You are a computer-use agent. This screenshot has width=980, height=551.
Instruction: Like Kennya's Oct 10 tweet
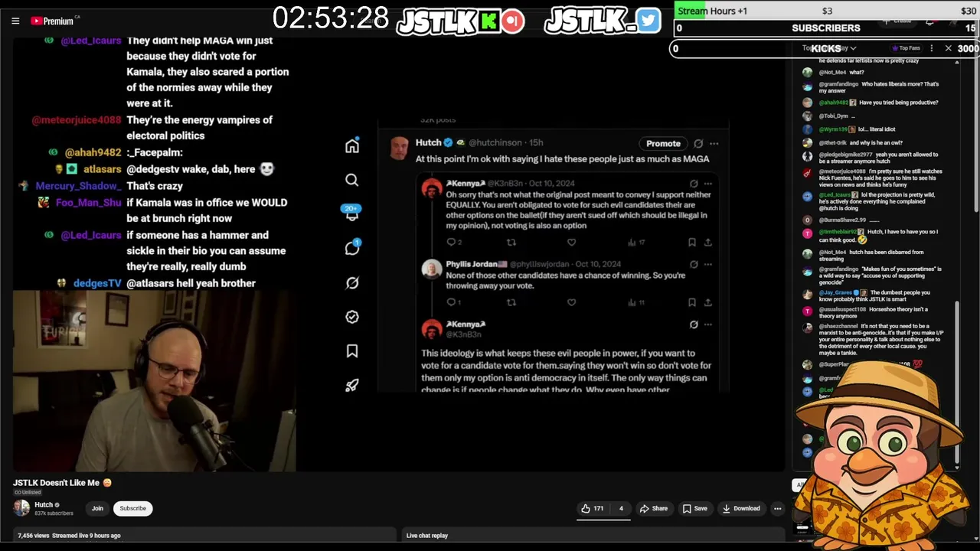point(571,242)
